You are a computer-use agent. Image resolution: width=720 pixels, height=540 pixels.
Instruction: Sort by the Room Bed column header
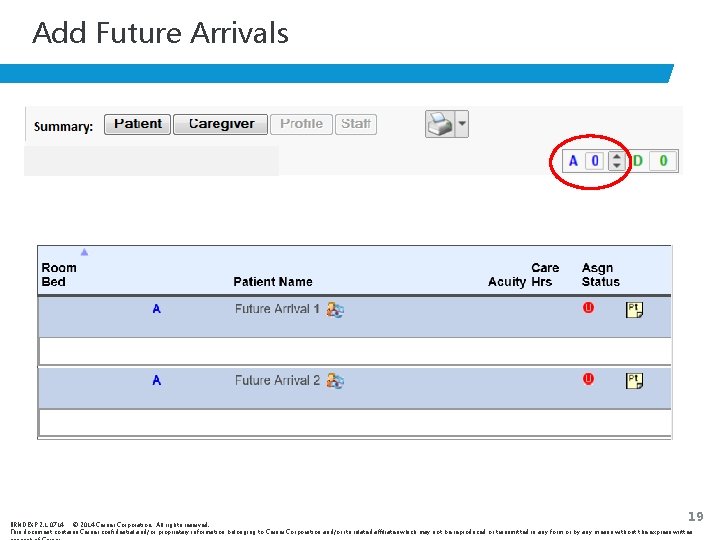pyautogui.click(x=59, y=275)
